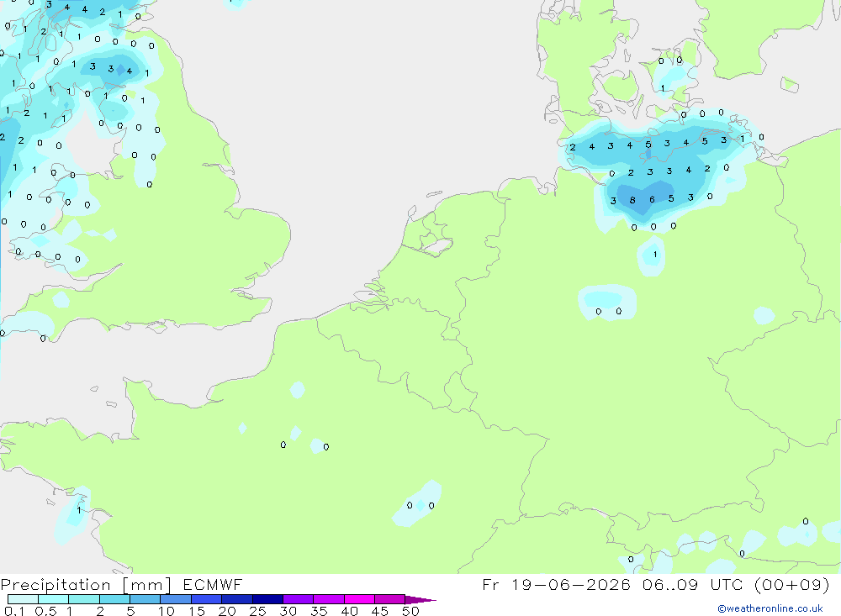This screenshot has width=841, height=616.
Task: Pick the 2–5 mm legend swatch
Action: coord(114,599)
